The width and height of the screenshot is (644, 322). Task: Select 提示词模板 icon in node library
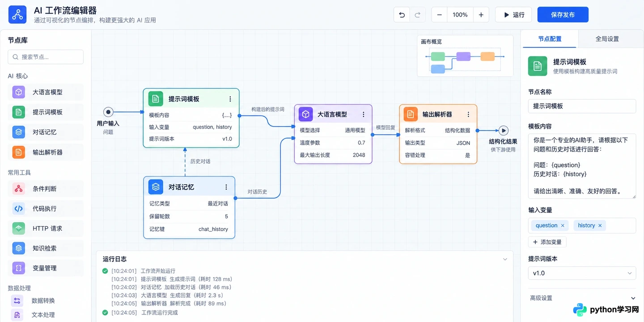(x=19, y=112)
